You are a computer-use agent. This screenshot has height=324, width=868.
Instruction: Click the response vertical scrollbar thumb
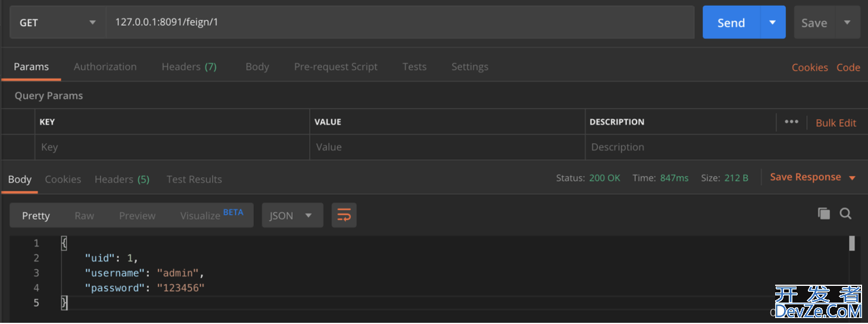852,243
